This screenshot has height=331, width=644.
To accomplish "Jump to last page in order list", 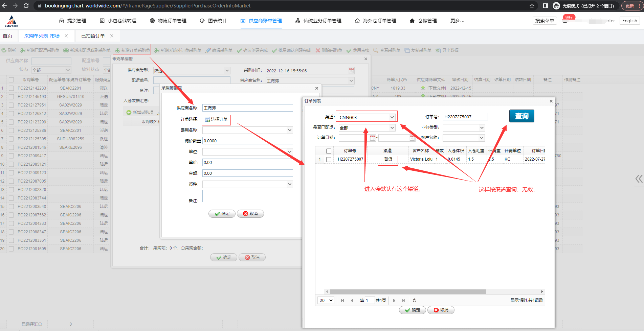I will pos(404,300).
